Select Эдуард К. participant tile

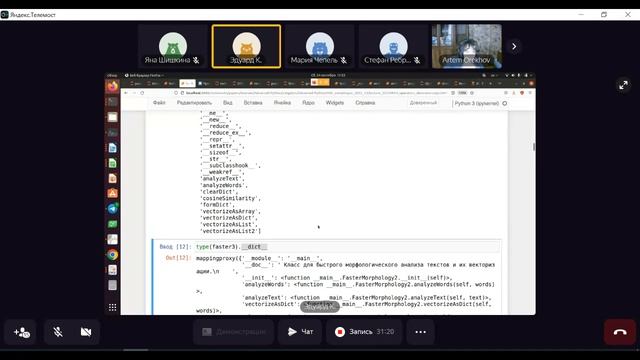[x=246, y=47]
